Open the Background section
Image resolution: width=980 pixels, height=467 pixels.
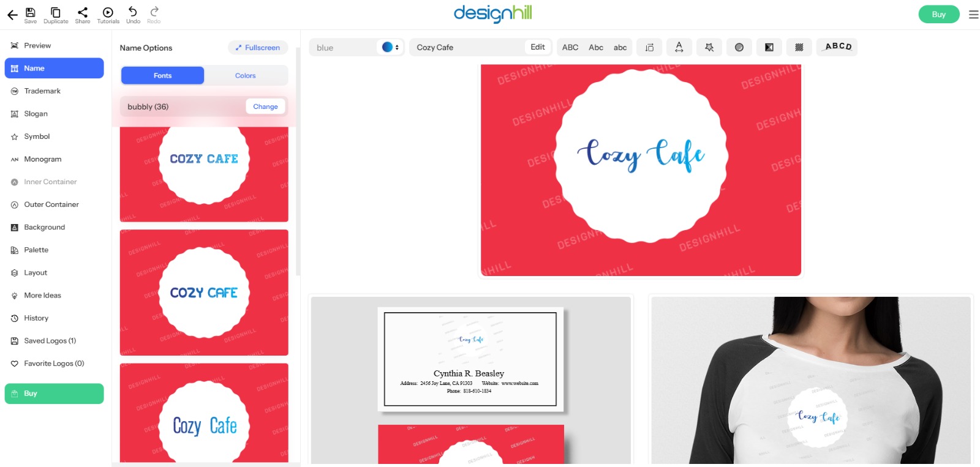click(54, 227)
